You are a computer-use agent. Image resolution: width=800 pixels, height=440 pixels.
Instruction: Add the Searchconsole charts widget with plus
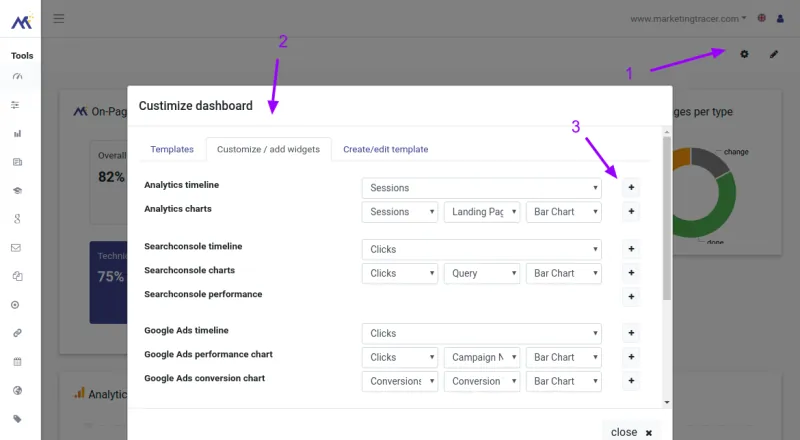pyautogui.click(x=631, y=273)
